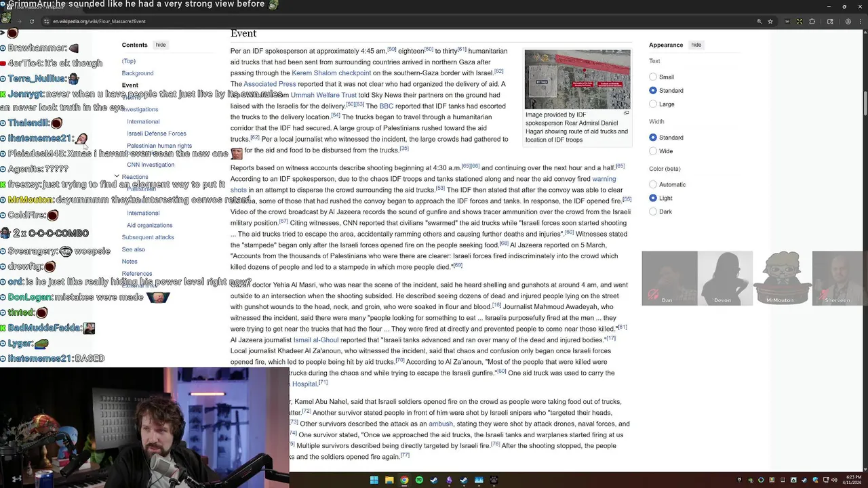868x488 pixels.
Task: Select Large text size
Action: pos(653,104)
